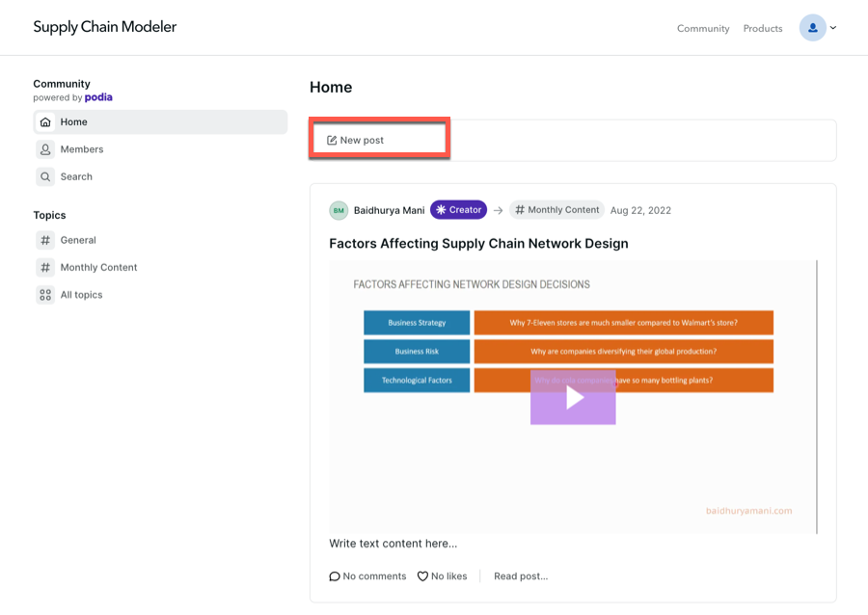The width and height of the screenshot is (868, 615).
Task: Open the Monthly Content topic tag on post
Action: coord(556,210)
